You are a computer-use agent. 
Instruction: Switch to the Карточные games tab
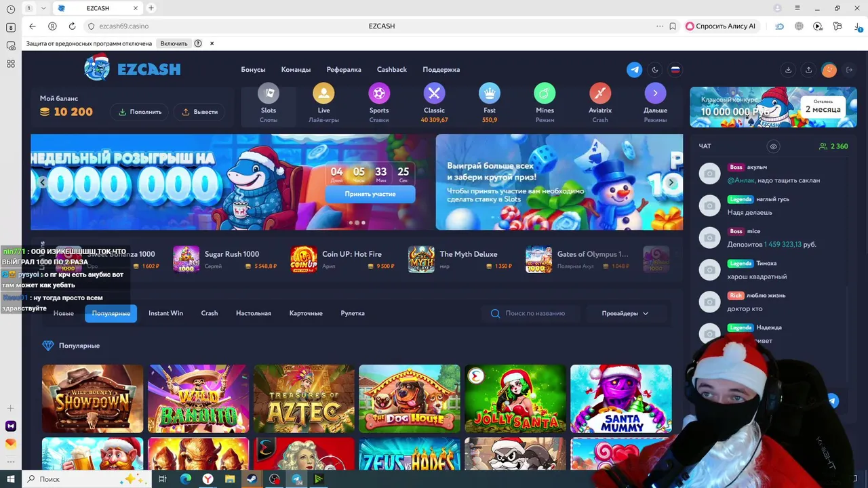coord(306,313)
